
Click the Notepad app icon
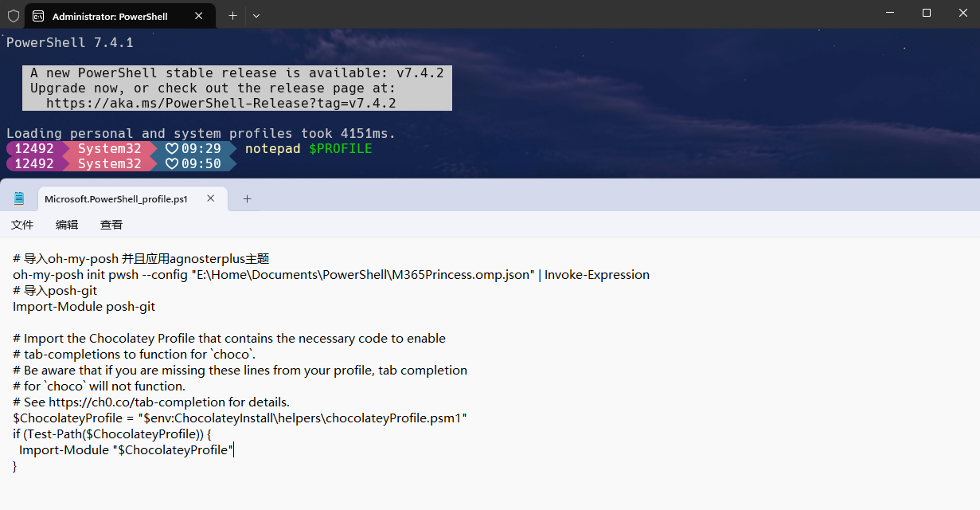19,198
